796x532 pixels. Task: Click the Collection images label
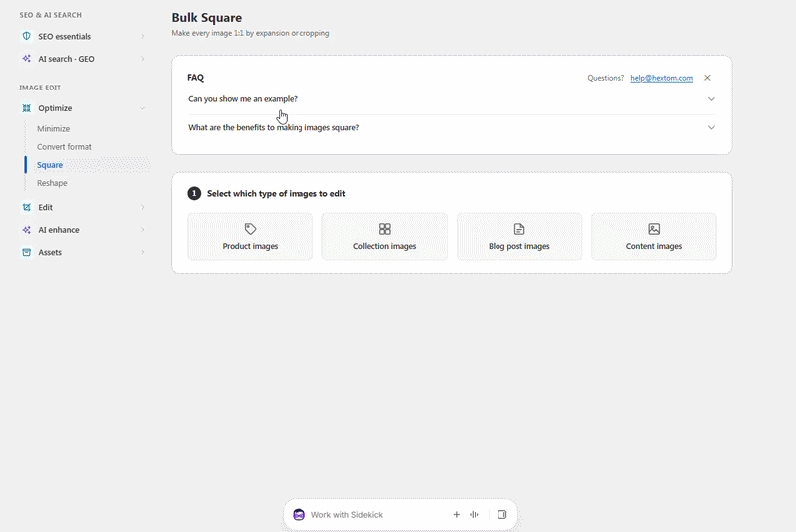pos(385,246)
